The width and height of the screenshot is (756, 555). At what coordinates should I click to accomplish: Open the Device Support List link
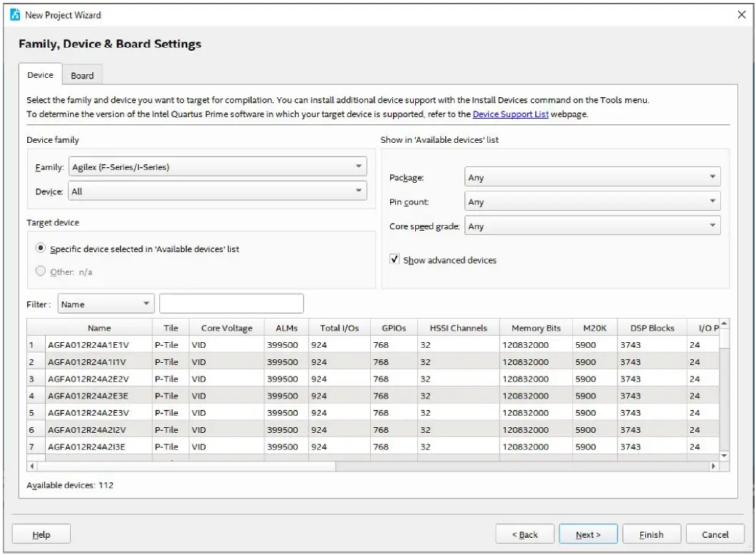510,114
